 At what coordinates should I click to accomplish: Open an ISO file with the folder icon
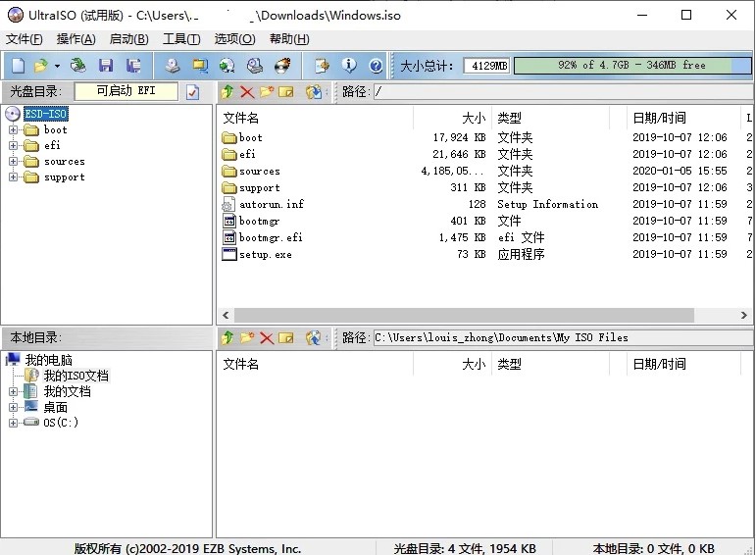41,66
